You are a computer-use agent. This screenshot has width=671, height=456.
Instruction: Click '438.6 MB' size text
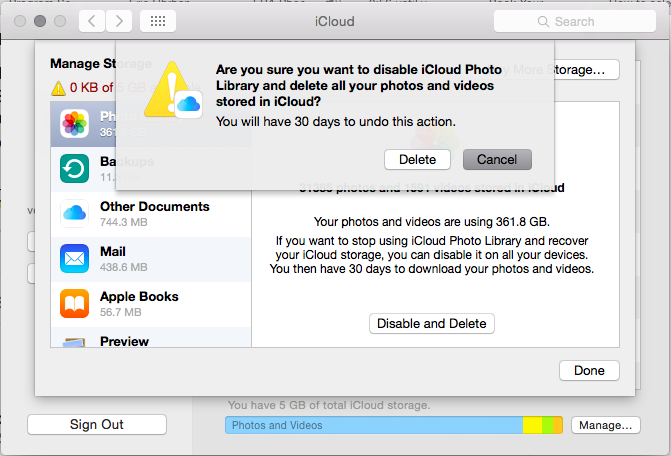(x=124, y=267)
